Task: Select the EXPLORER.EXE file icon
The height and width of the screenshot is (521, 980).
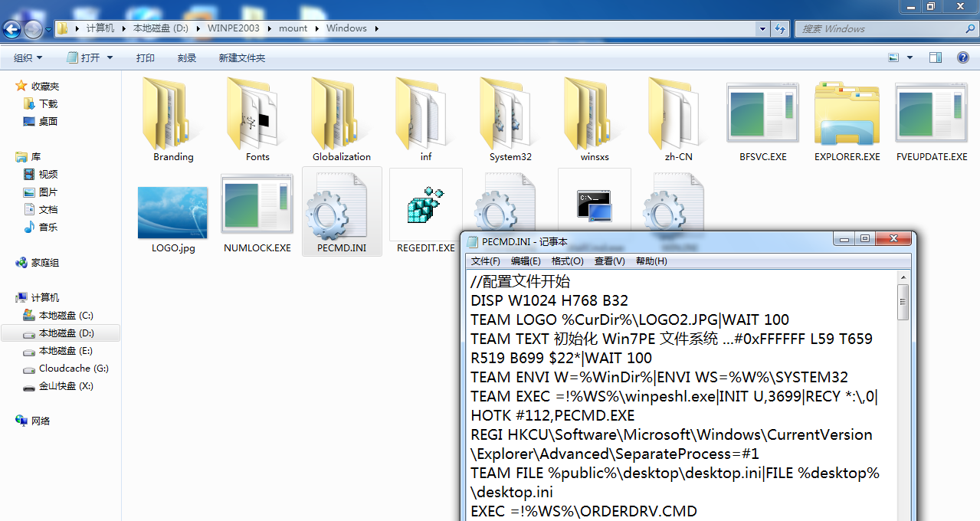Action: [x=847, y=113]
